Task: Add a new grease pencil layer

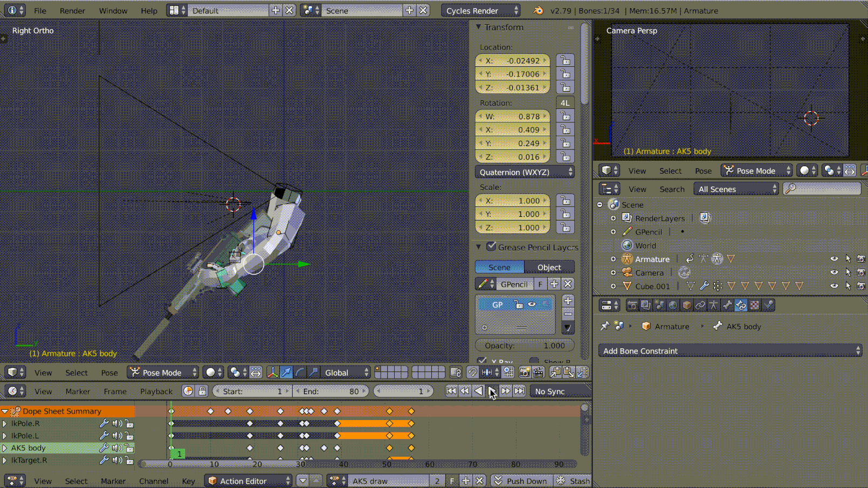Action: click(568, 301)
